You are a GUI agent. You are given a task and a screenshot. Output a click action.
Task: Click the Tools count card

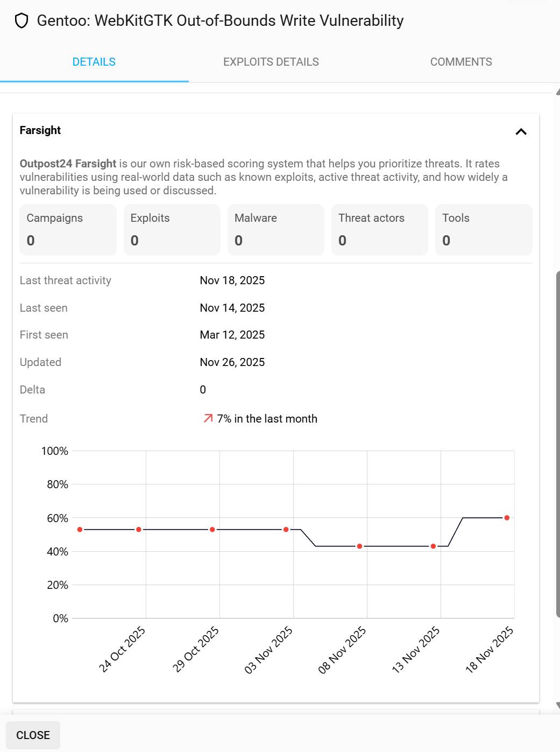[x=483, y=229]
